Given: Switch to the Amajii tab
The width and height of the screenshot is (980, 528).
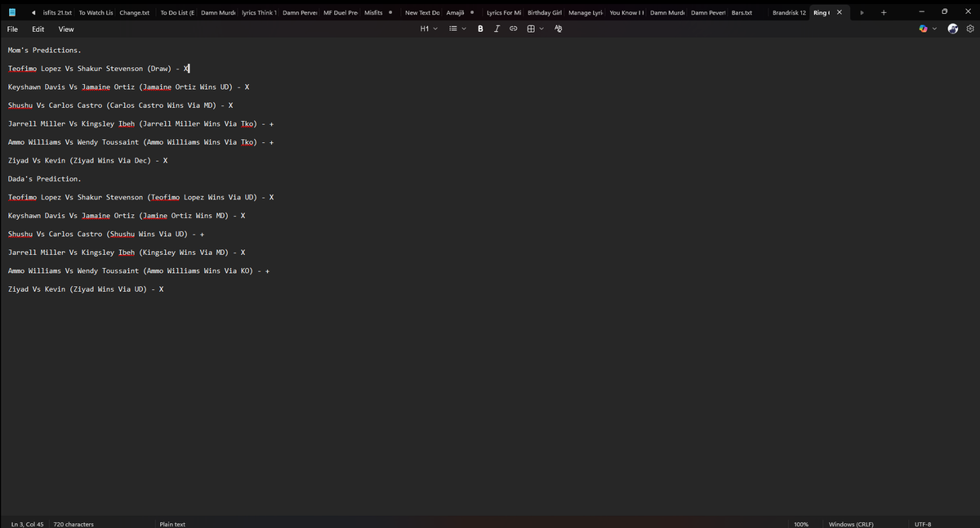Looking at the screenshot, I should coord(461,12).
